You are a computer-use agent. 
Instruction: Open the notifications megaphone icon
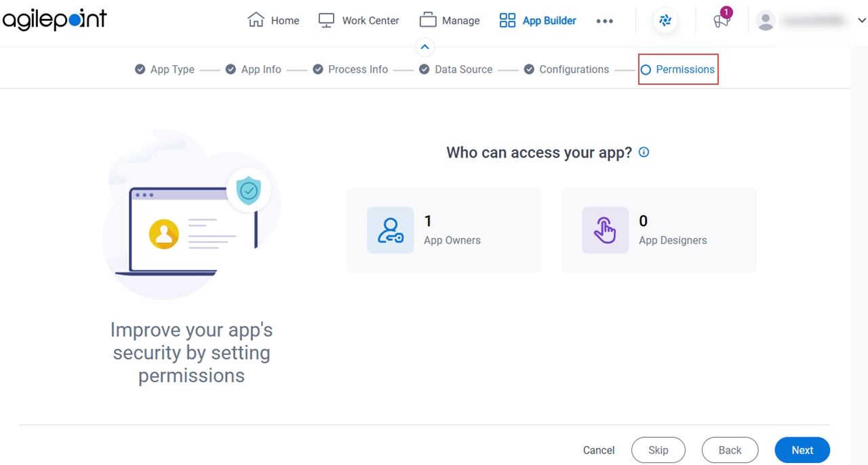coord(721,21)
